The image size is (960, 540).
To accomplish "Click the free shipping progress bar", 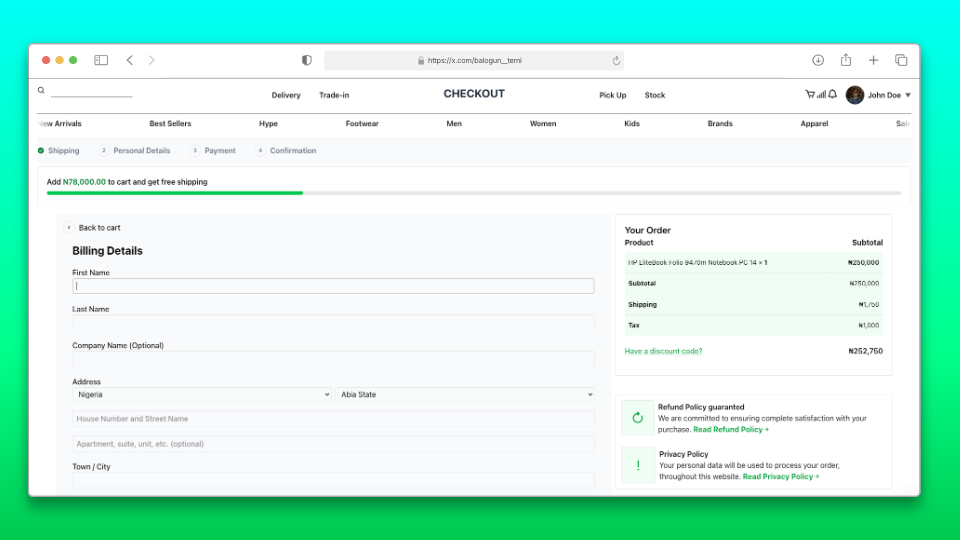I will pyautogui.click(x=473, y=193).
